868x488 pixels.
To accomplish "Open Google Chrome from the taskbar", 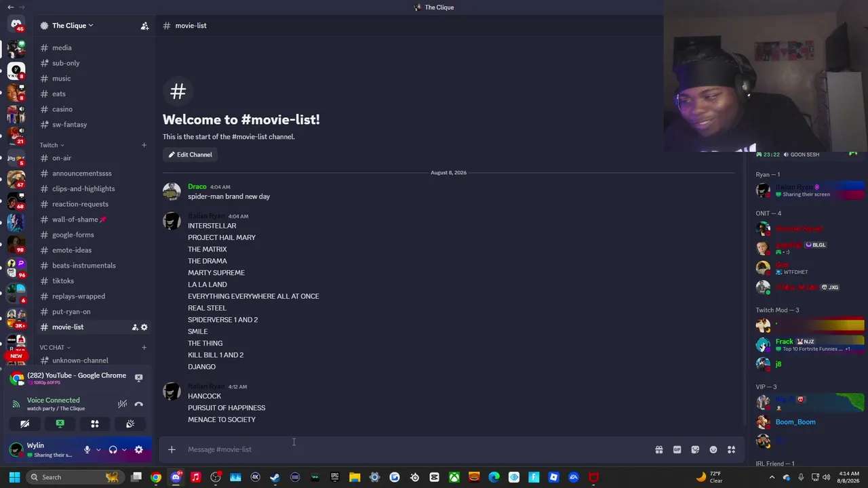I will point(156,477).
